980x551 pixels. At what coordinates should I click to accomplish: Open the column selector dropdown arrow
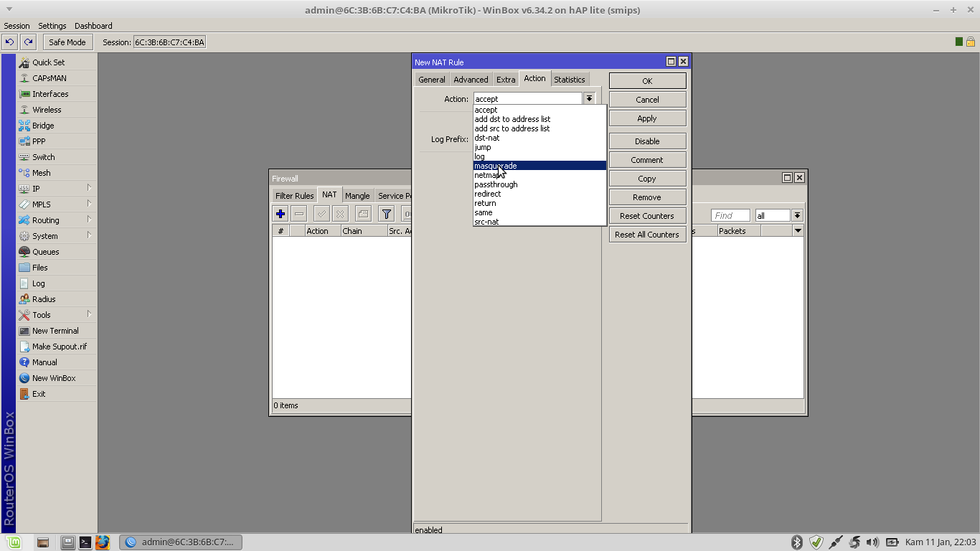[798, 230]
